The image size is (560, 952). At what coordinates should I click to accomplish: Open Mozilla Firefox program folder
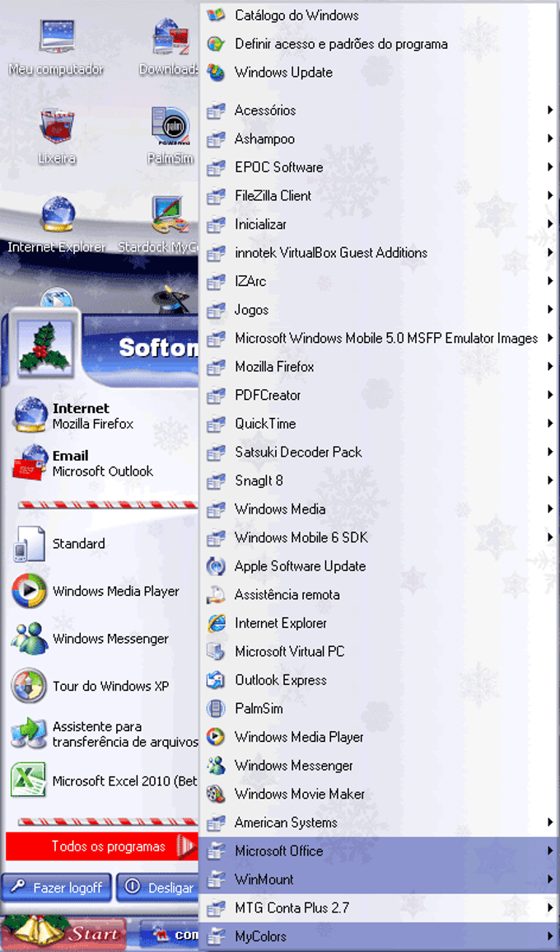379,367
